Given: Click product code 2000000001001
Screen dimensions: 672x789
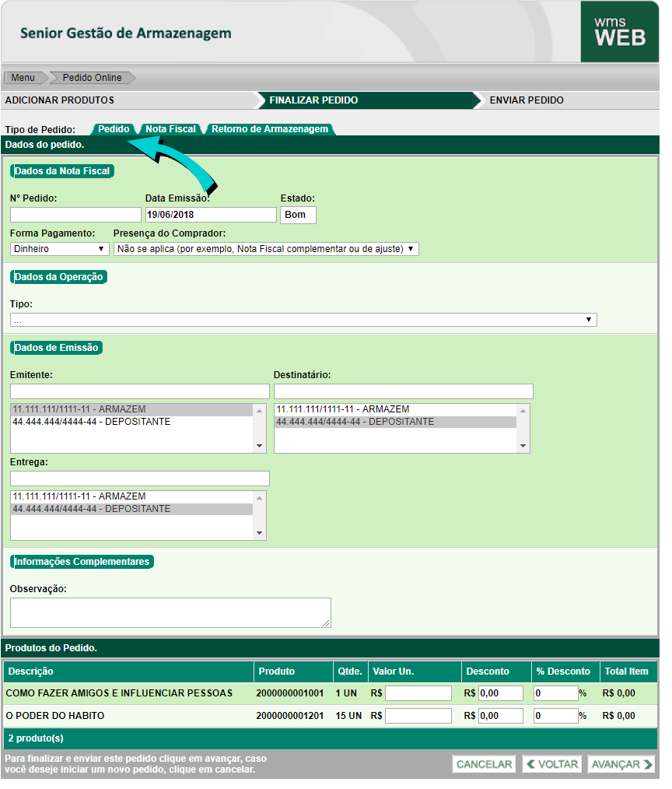Looking at the screenshot, I should tap(290, 693).
